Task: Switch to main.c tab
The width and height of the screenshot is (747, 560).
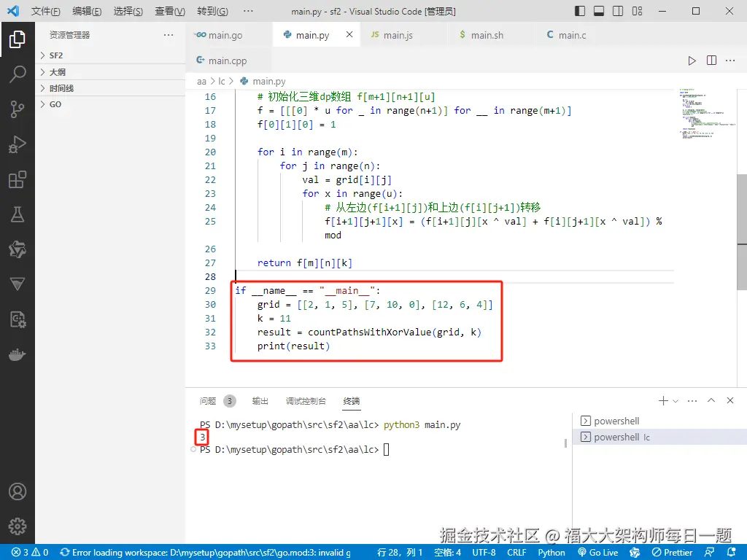Action: [x=572, y=35]
